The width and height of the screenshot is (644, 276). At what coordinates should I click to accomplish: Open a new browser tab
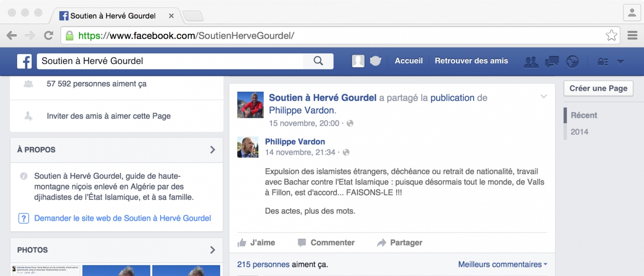(193, 16)
